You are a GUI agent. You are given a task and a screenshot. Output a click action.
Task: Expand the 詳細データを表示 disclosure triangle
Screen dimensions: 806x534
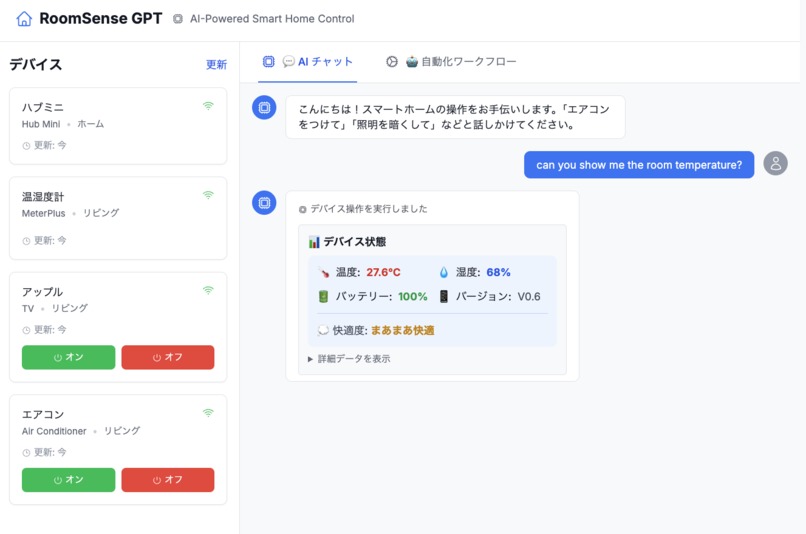coord(310,359)
